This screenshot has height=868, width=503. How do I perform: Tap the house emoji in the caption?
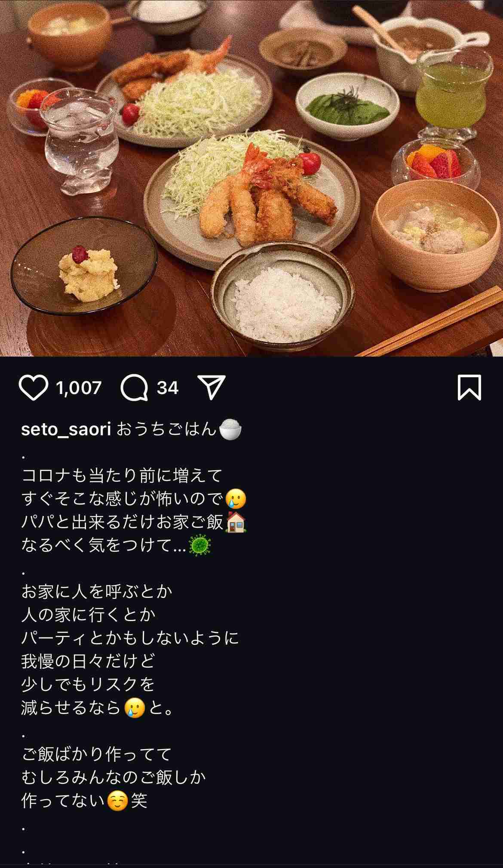coord(236,522)
